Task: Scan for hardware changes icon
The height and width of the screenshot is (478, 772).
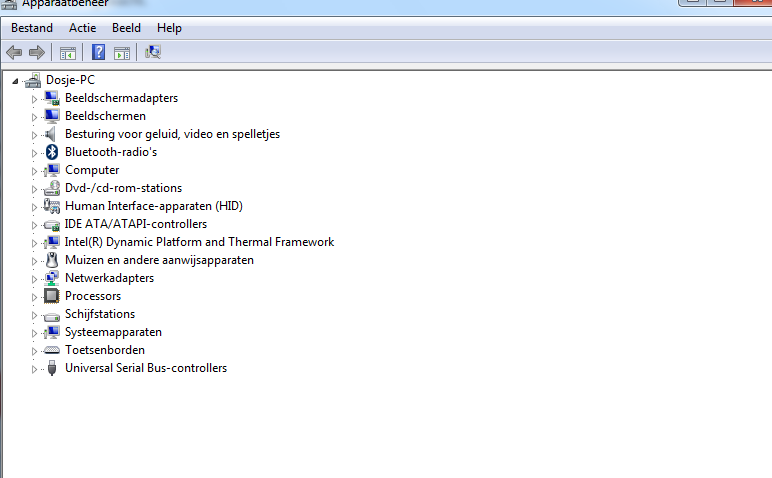Action: pos(153,52)
